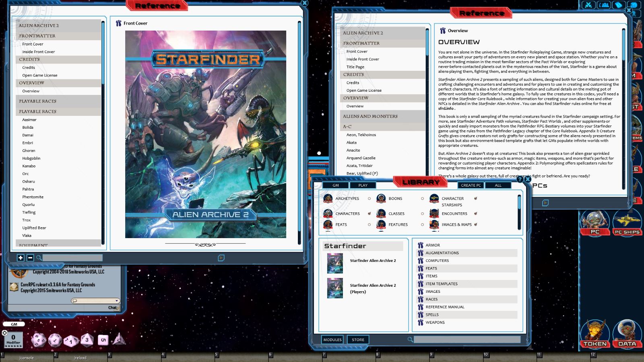Open the Store button in Library
The width and height of the screenshot is (644, 362).
[358, 339]
